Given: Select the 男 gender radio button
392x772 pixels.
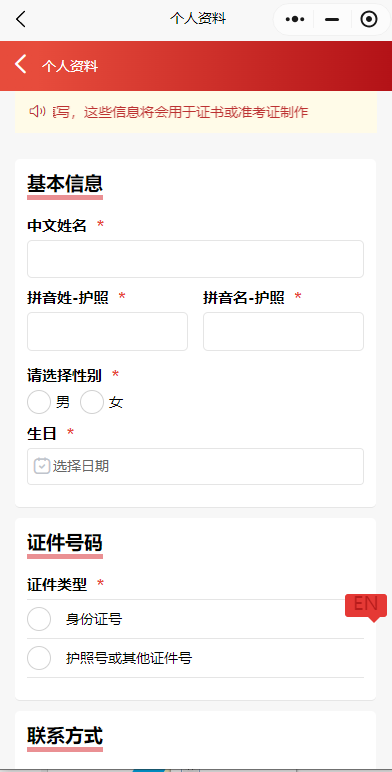Looking at the screenshot, I should click(x=39, y=402).
